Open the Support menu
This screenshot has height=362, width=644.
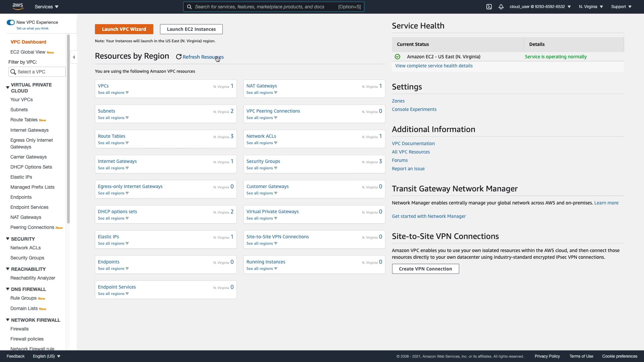621,7
